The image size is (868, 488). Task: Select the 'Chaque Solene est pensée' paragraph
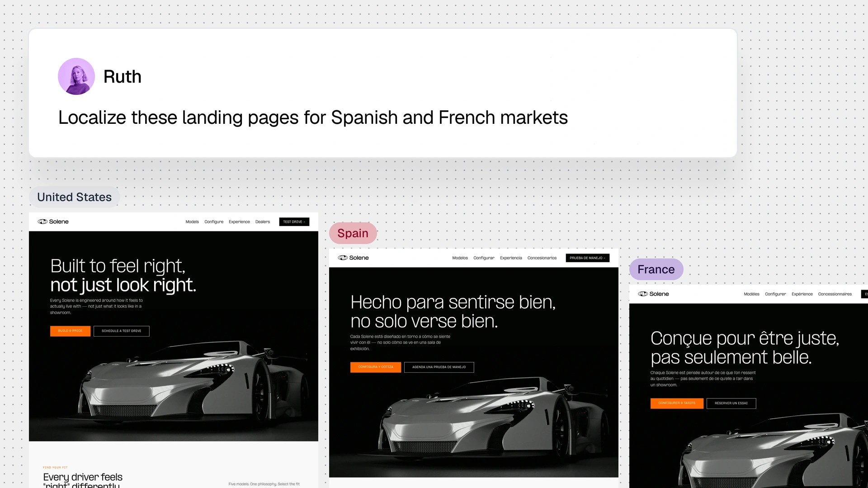point(703,379)
